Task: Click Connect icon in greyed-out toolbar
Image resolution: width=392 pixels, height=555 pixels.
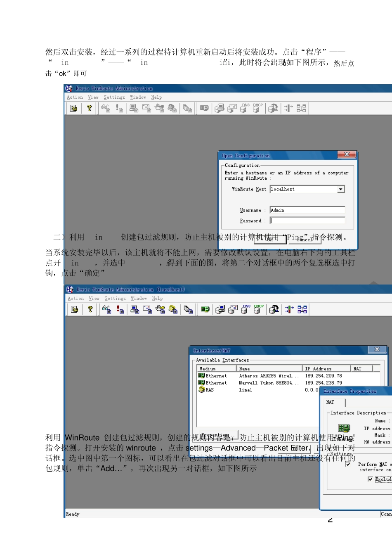Action: 74,108
